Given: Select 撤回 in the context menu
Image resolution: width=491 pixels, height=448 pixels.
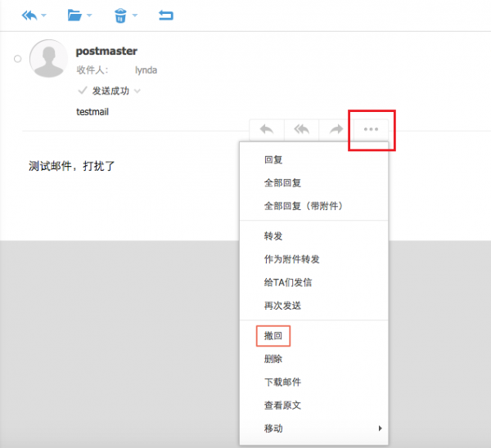Looking at the screenshot, I should (272, 336).
